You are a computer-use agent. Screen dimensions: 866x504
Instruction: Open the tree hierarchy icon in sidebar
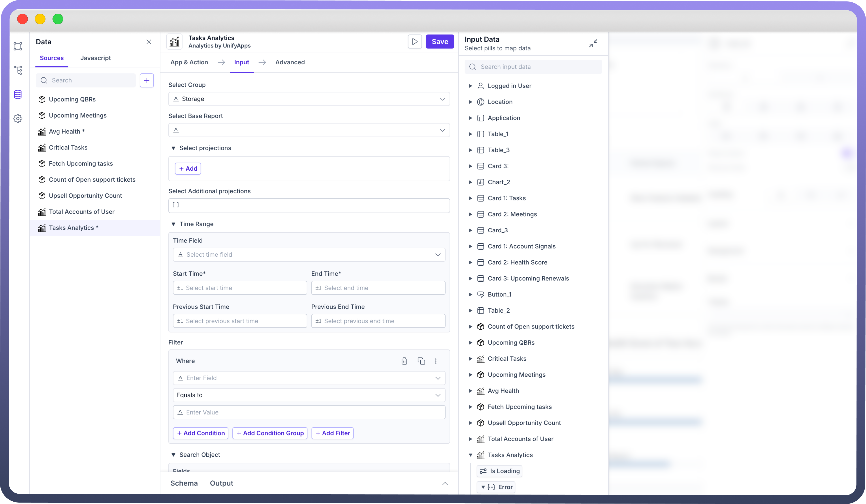18,70
